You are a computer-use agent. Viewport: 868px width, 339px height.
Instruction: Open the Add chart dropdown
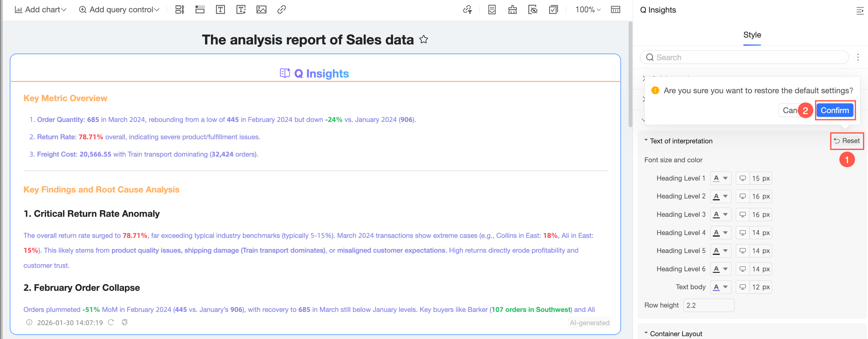[40, 9]
